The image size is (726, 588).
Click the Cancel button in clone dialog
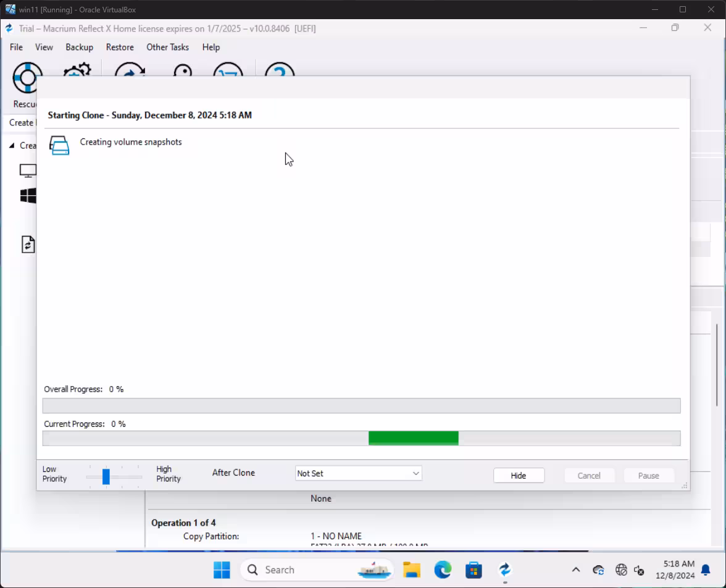pyautogui.click(x=589, y=476)
